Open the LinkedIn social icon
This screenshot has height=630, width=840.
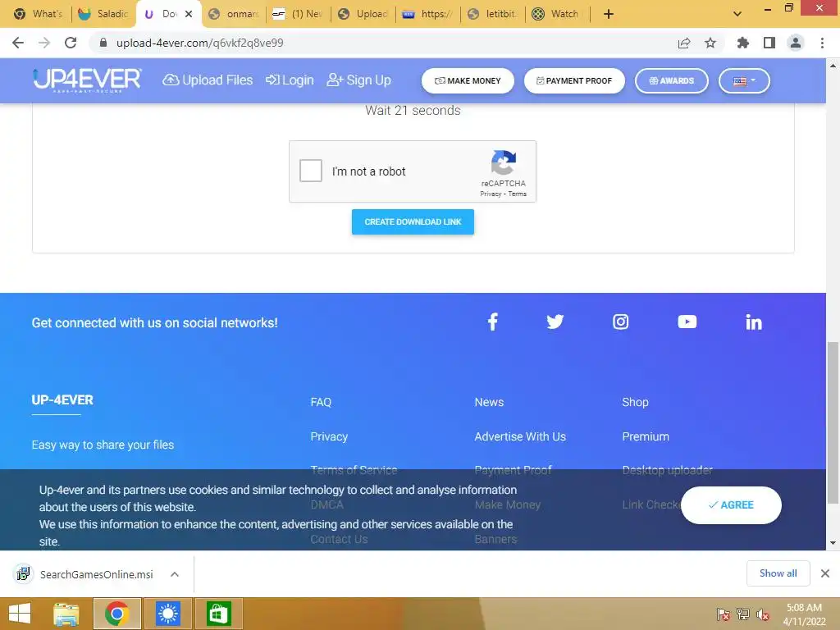(x=754, y=322)
